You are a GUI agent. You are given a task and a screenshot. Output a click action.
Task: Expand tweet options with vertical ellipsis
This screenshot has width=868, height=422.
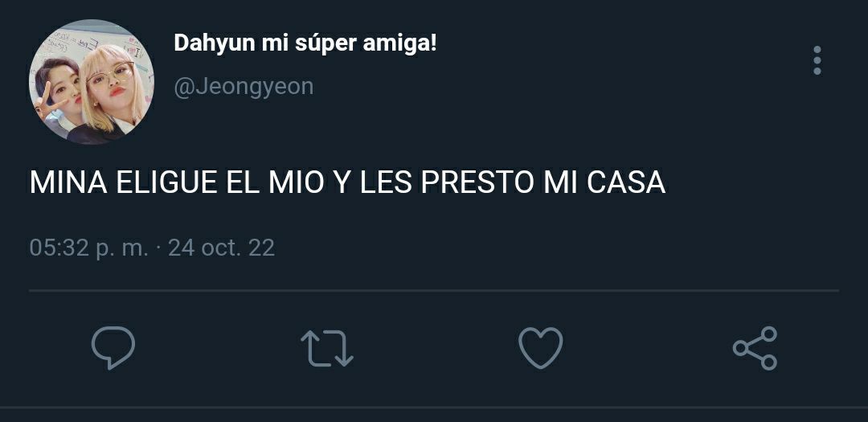817,60
